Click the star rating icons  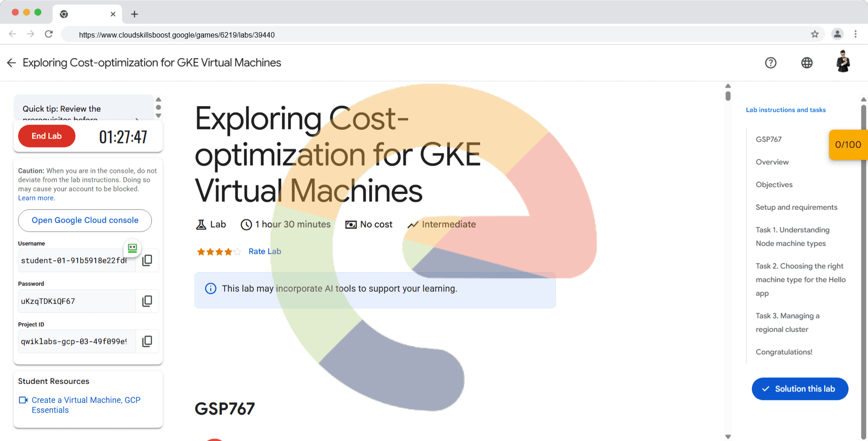(219, 252)
